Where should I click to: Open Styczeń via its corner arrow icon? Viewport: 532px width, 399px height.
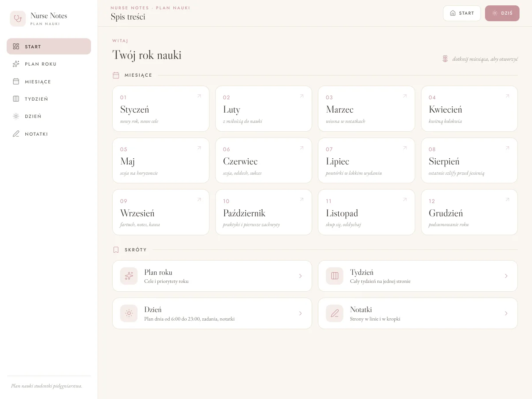(x=199, y=96)
